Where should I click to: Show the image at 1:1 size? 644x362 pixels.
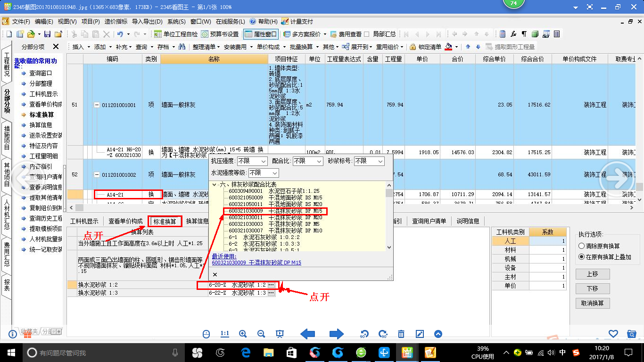coord(224,334)
